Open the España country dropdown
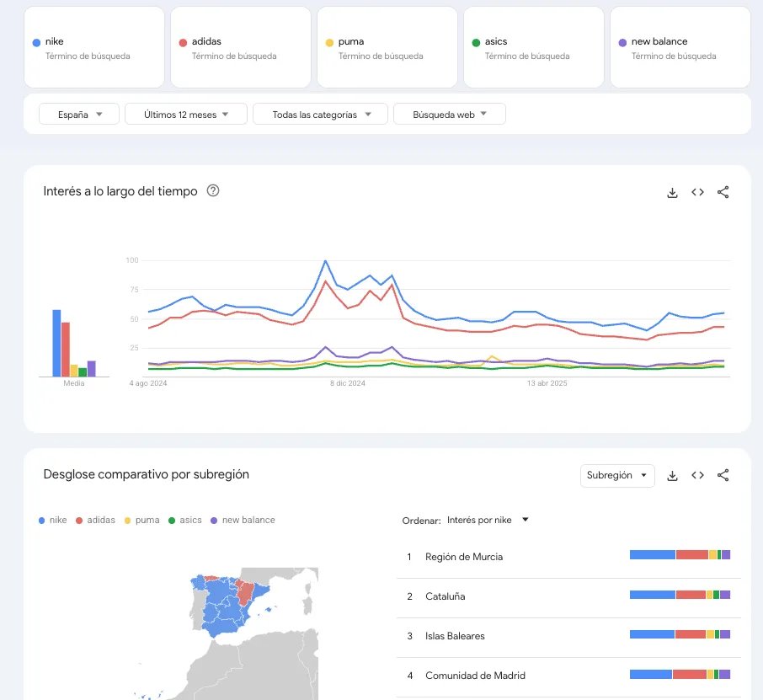This screenshot has width=763, height=700. pos(79,114)
